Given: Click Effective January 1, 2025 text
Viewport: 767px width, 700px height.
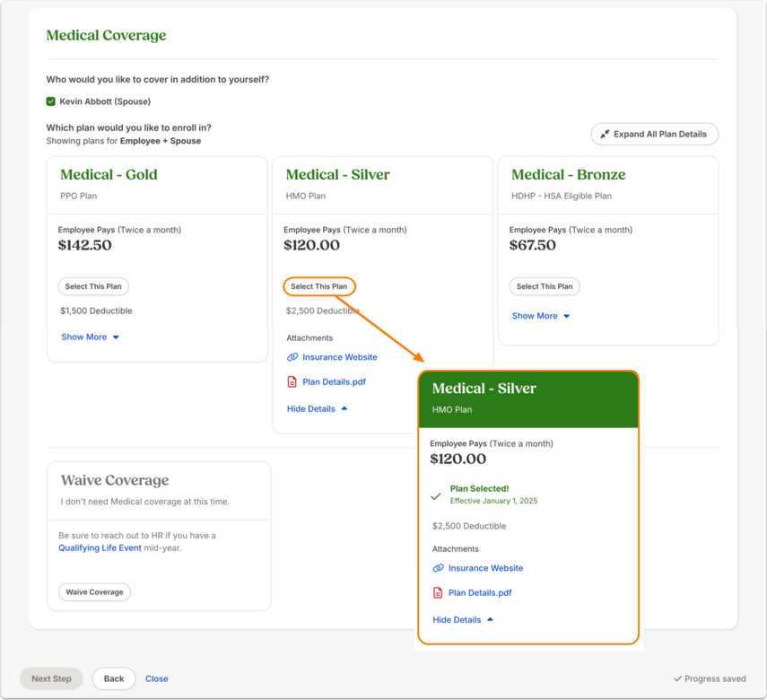Looking at the screenshot, I should (493, 501).
